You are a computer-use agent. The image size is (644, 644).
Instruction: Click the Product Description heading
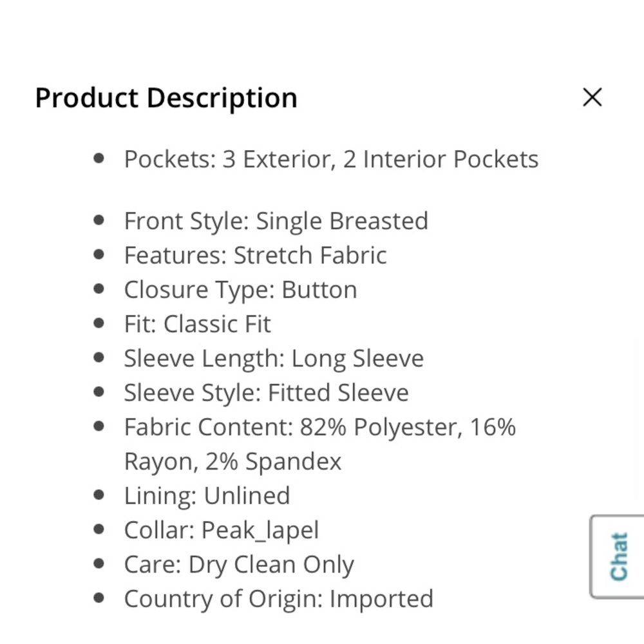pos(166,98)
